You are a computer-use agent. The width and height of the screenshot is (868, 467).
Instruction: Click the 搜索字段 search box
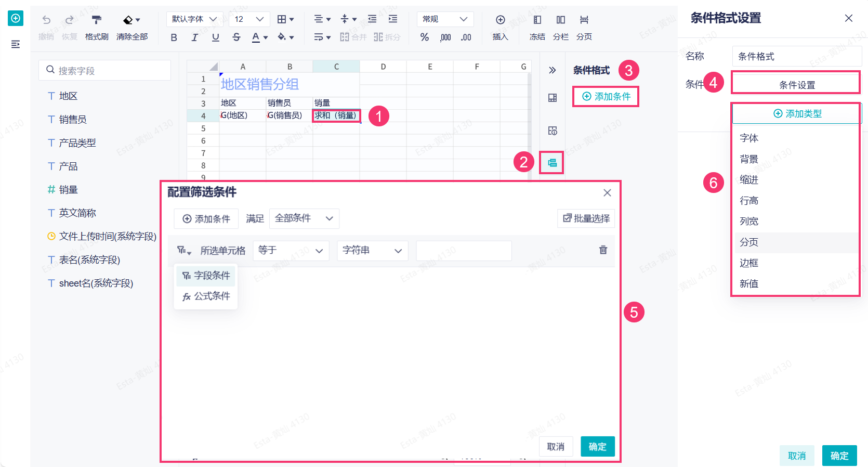click(x=105, y=70)
